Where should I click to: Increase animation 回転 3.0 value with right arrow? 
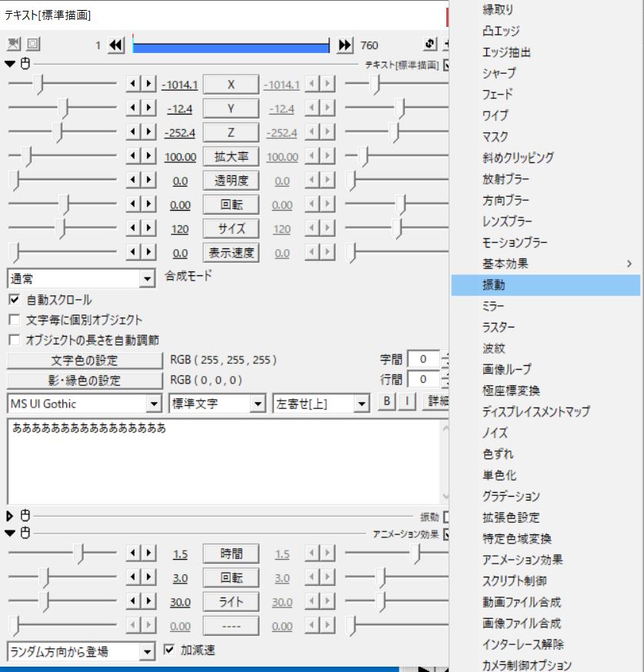pyautogui.click(x=148, y=577)
